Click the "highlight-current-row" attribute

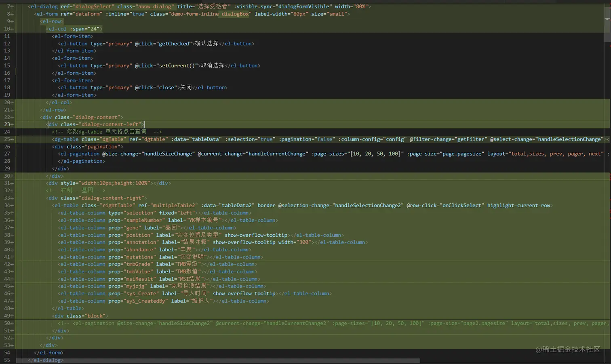click(x=518, y=205)
